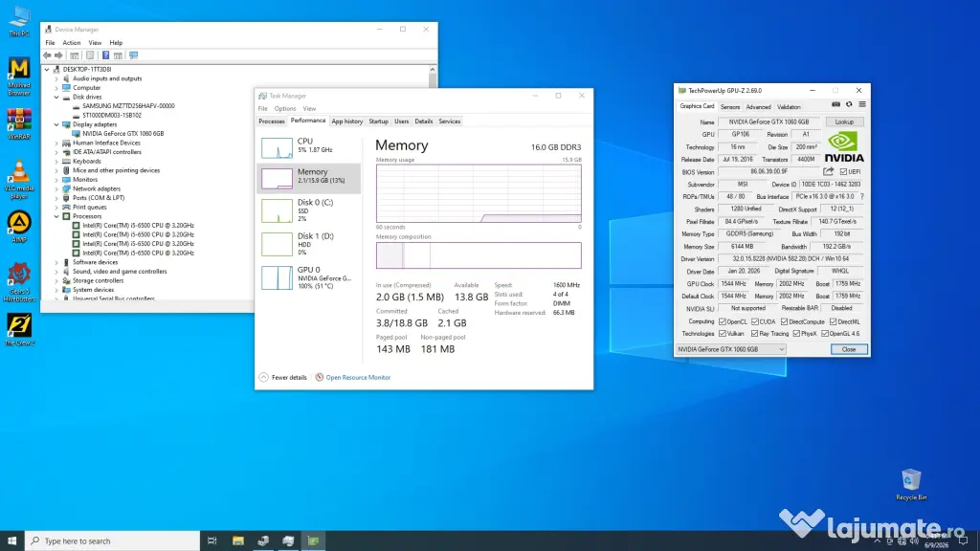Toggle the DirectCompute checkbox
Viewport: 980px width, 551px height.
click(785, 321)
